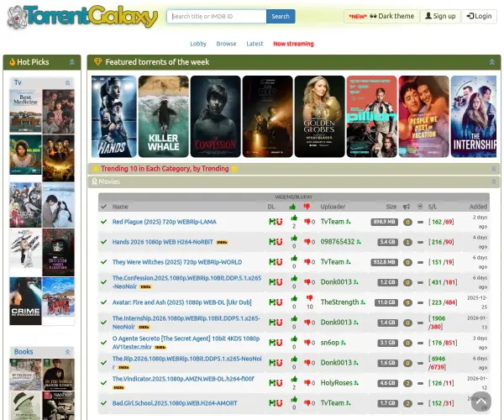This screenshot has width=504, height=420.
Task: Click the magnet icon for Bad.Girl.School row
Action: [x=280, y=403]
